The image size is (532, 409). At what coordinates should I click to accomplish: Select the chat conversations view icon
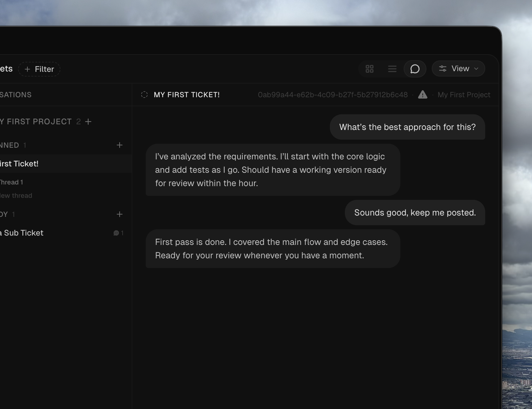click(415, 69)
